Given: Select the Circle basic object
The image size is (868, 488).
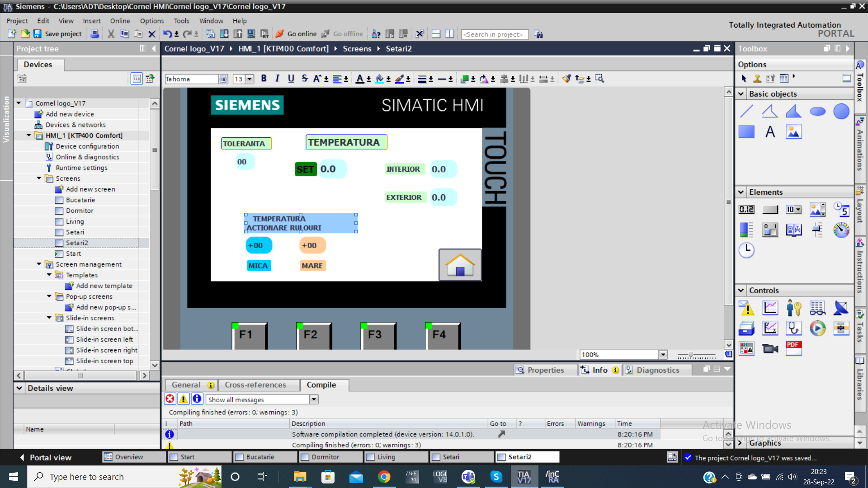Looking at the screenshot, I should click(x=841, y=111).
